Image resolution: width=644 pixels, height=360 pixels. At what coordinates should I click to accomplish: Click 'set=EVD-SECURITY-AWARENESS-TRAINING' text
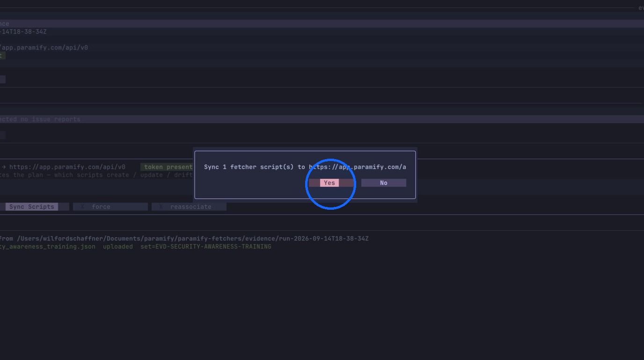pos(206,247)
